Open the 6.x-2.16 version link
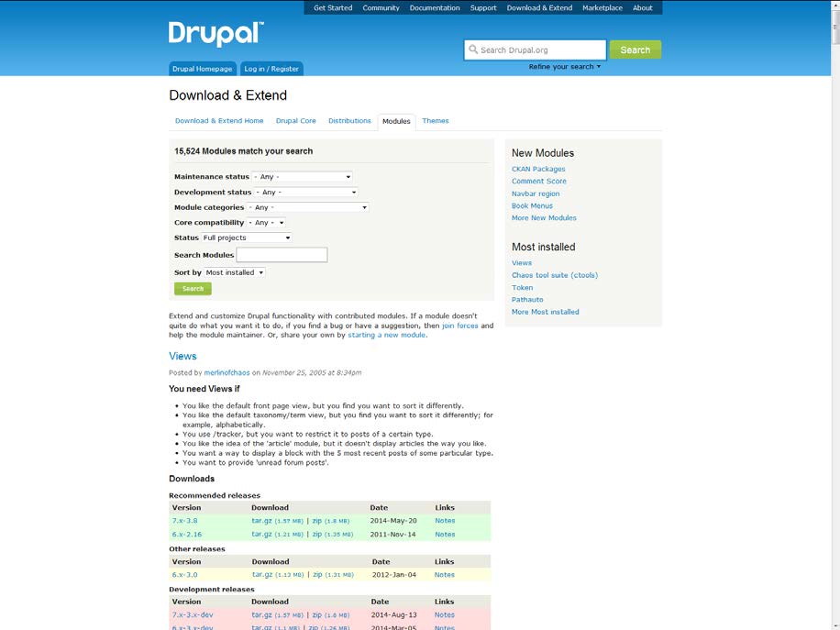Image resolution: width=840 pixels, height=630 pixels. click(x=187, y=535)
